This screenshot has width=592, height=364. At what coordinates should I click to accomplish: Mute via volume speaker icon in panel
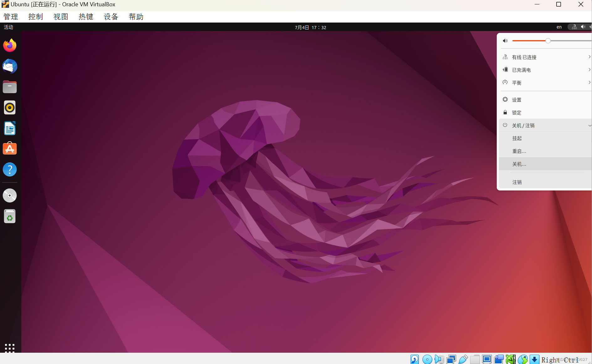click(505, 41)
